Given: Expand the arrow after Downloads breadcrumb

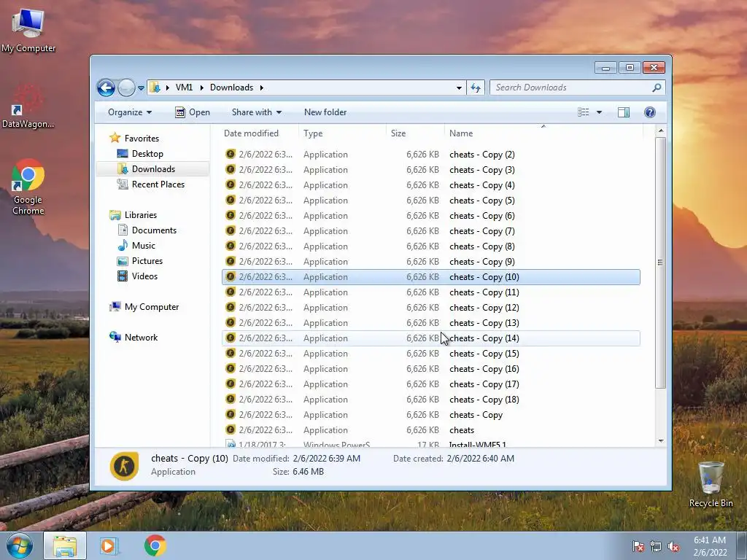Looking at the screenshot, I should pos(262,87).
